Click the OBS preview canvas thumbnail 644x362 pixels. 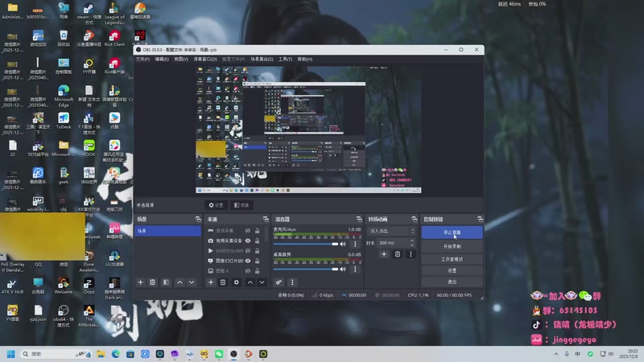click(x=308, y=130)
